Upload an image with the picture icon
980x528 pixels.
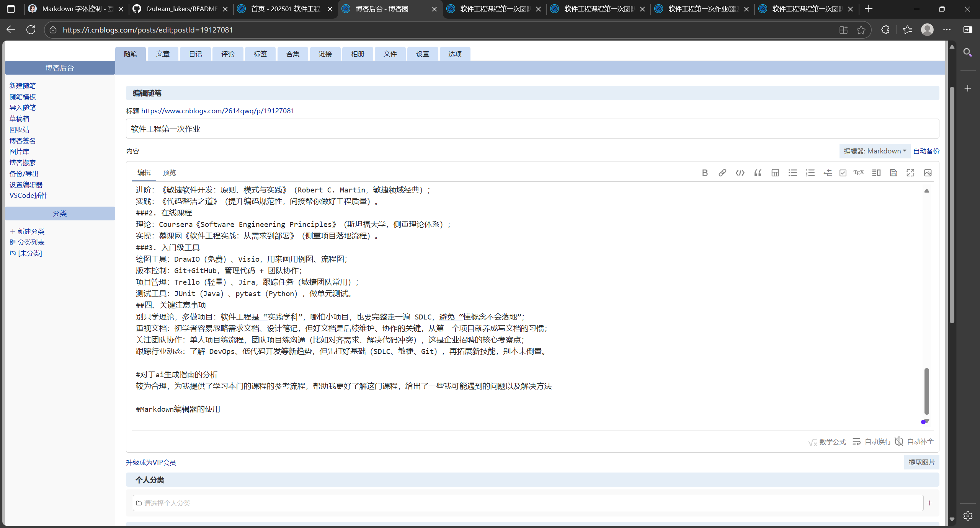coord(928,173)
